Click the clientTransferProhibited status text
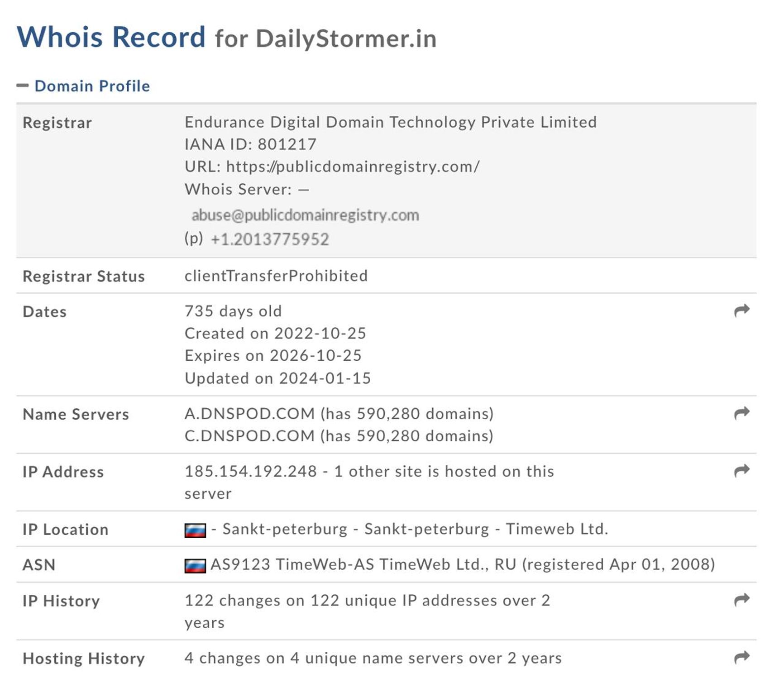Viewport: 784px width, 683px height. pos(276,276)
